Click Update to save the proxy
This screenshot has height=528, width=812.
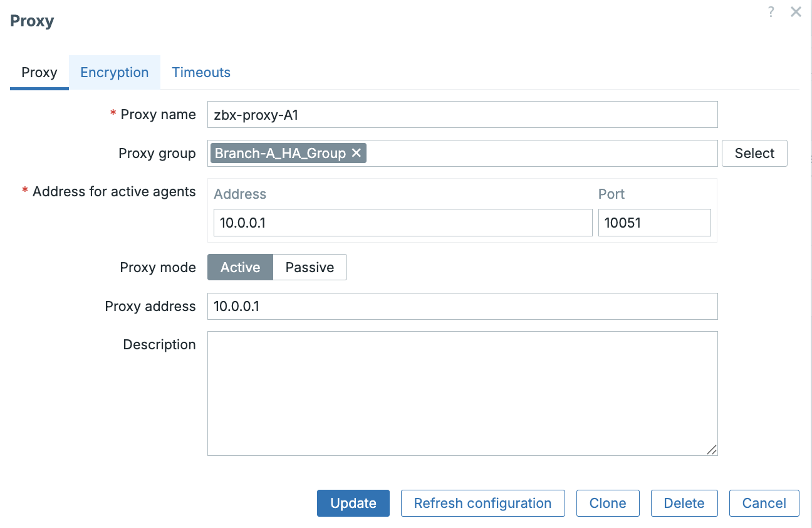tap(353, 503)
